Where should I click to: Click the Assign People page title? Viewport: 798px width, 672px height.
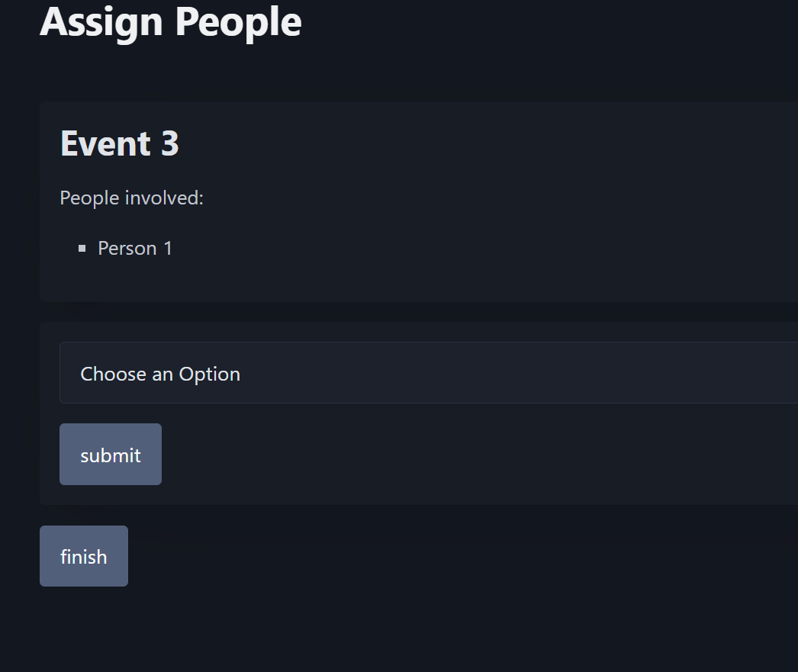coord(169,21)
